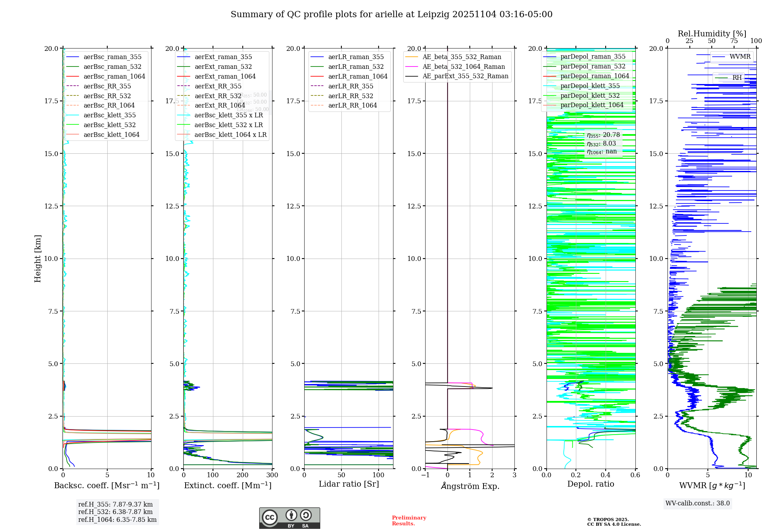Click the aerLR_raman_1064 legend entry

tap(357, 76)
